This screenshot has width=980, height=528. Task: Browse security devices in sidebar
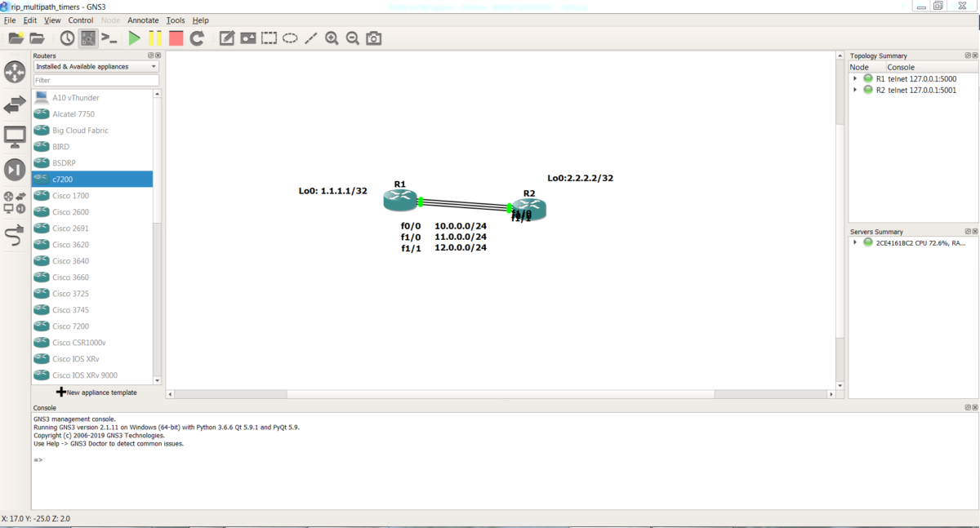(15, 170)
